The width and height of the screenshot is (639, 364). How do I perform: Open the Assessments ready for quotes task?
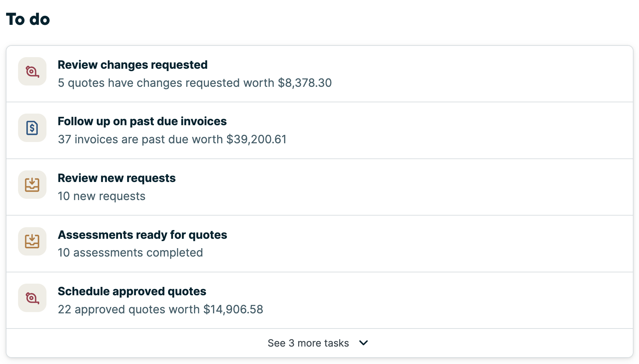pos(142,235)
